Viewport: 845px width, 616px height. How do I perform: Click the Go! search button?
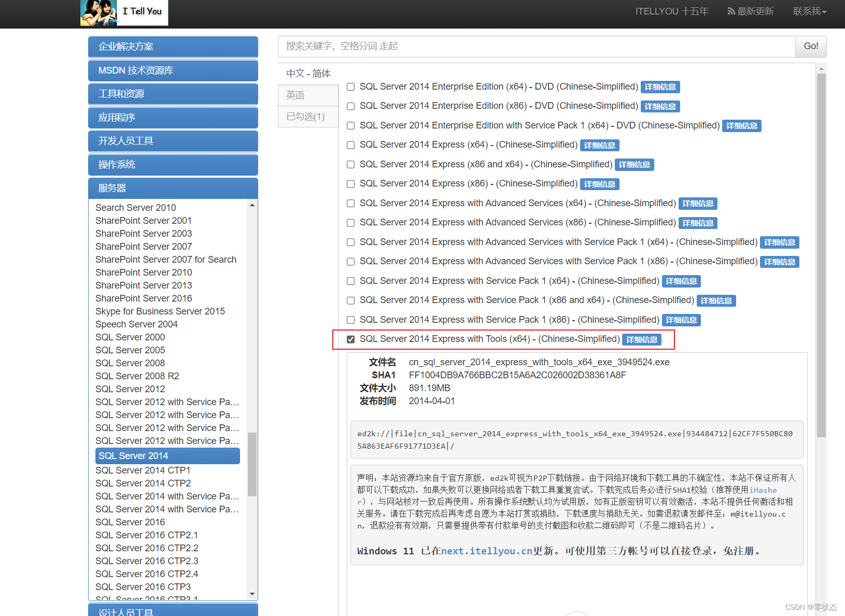(811, 47)
